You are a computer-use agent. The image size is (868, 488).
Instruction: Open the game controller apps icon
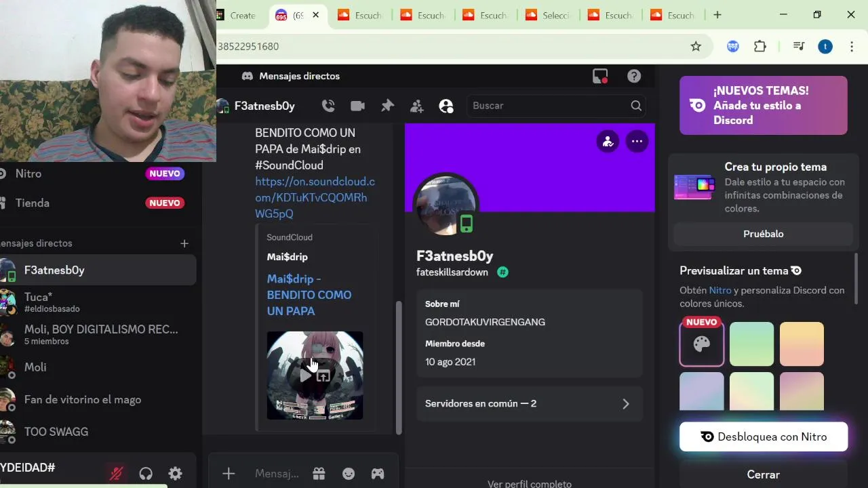378,474
